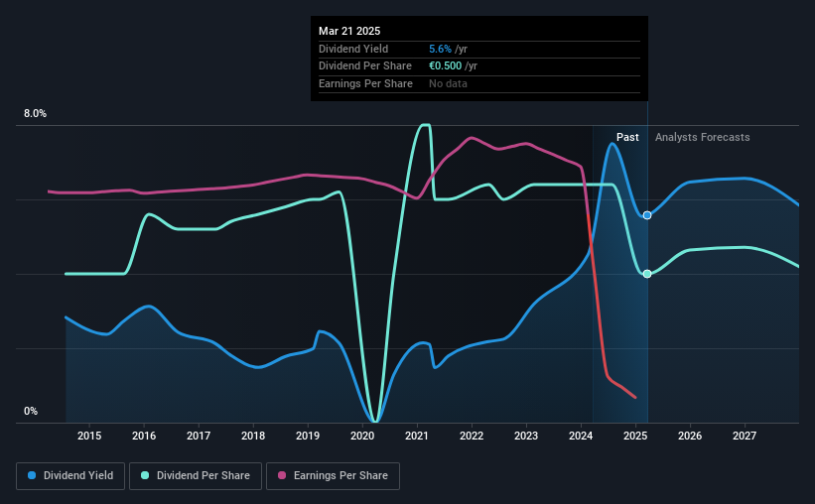Screen dimensions: 815x504
Task: Click the 2027 x-axis year label
Action: click(x=745, y=436)
